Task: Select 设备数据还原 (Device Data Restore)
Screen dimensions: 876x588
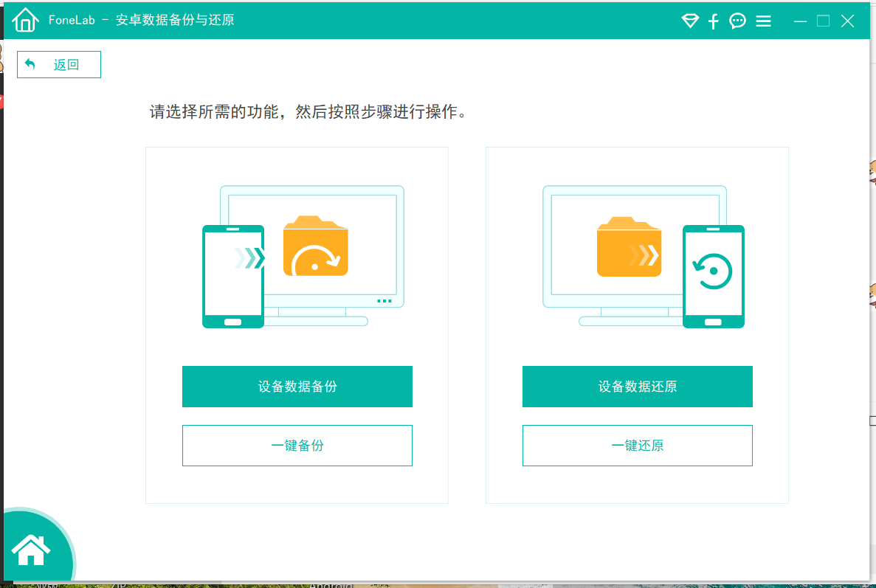Action: click(x=637, y=387)
